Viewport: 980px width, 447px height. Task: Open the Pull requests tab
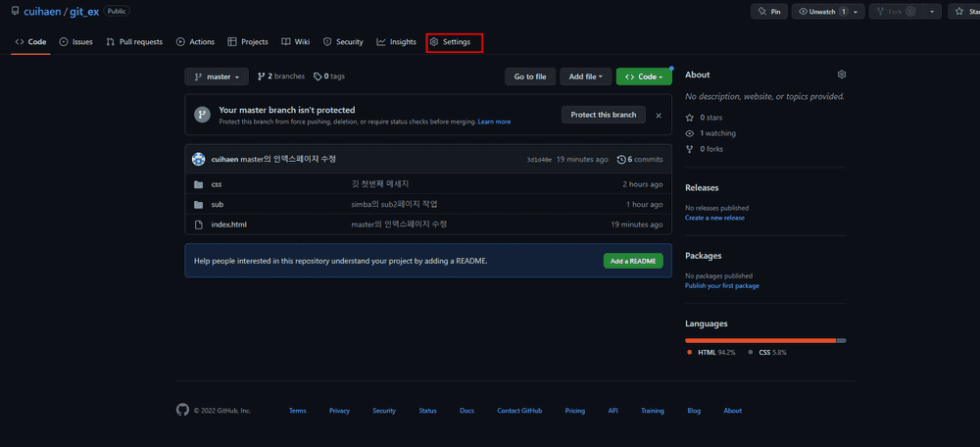point(134,42)
